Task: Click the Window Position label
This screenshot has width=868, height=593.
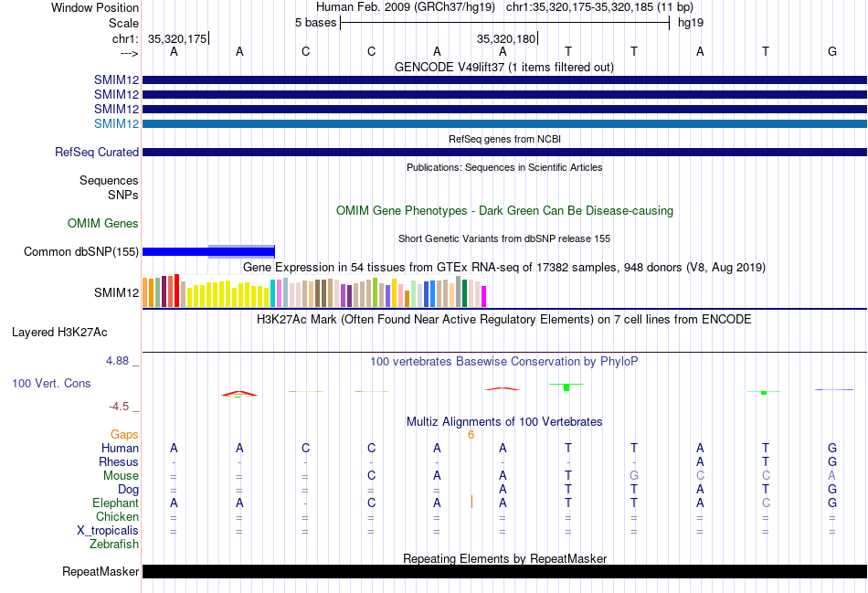Action: coord(95,7)
